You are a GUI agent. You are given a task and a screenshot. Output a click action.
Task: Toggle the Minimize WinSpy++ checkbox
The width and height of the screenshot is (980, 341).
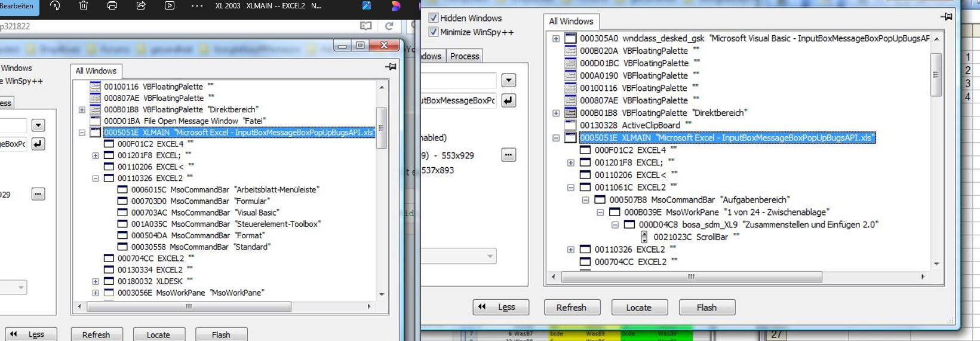tap(434, 32)
